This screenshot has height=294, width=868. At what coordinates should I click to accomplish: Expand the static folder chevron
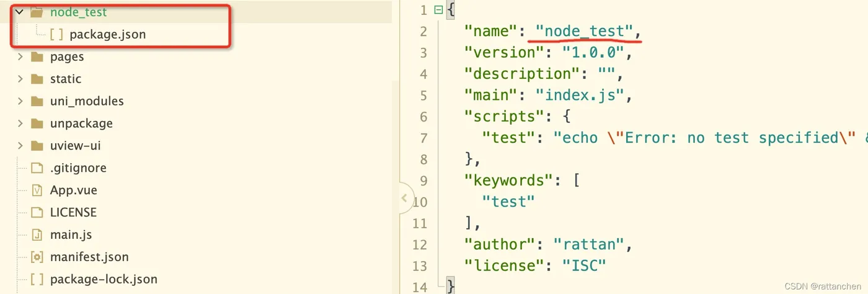(x=20, y=79)
